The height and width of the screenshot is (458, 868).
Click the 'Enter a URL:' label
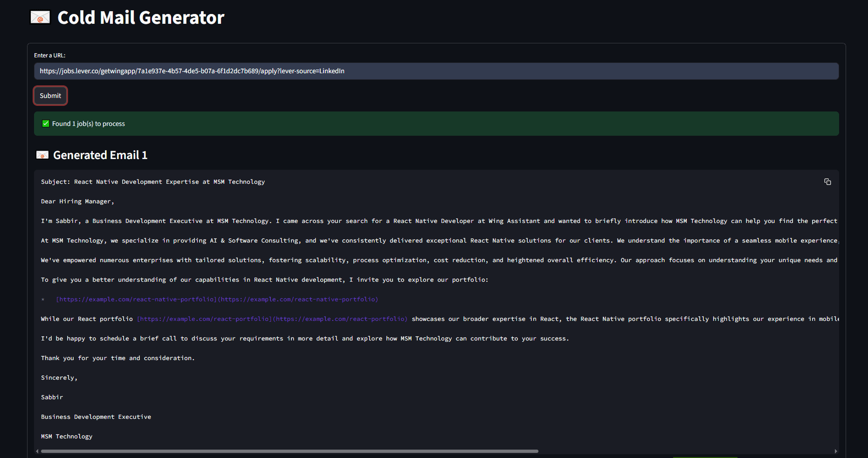point(49,55)
